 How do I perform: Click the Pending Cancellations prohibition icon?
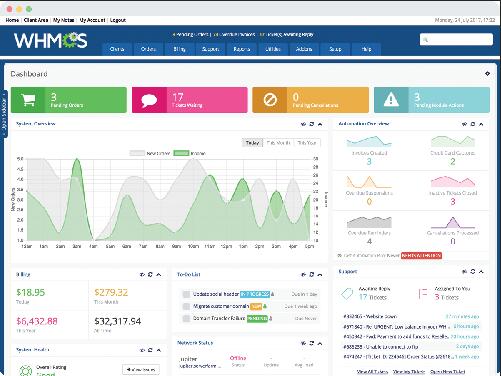[x=270, y=100]
